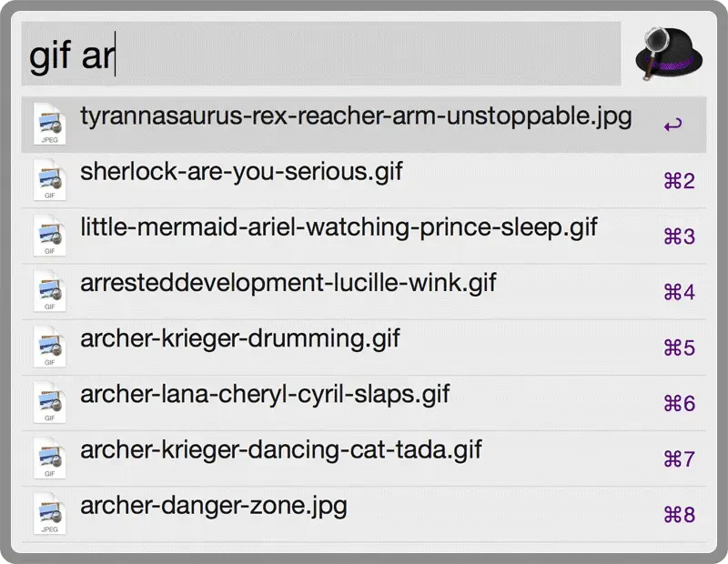This screenshot has height=564, width=728.
Task: Click the GIF icon beside little-mermaid-ariel result
Action: click(48, 236)
